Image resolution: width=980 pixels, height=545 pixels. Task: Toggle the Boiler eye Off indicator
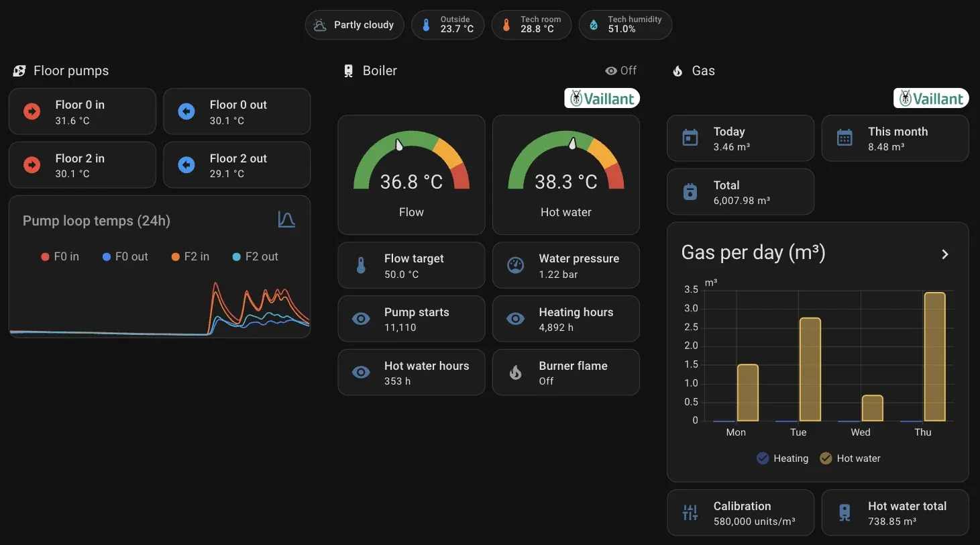click(620, 70)
